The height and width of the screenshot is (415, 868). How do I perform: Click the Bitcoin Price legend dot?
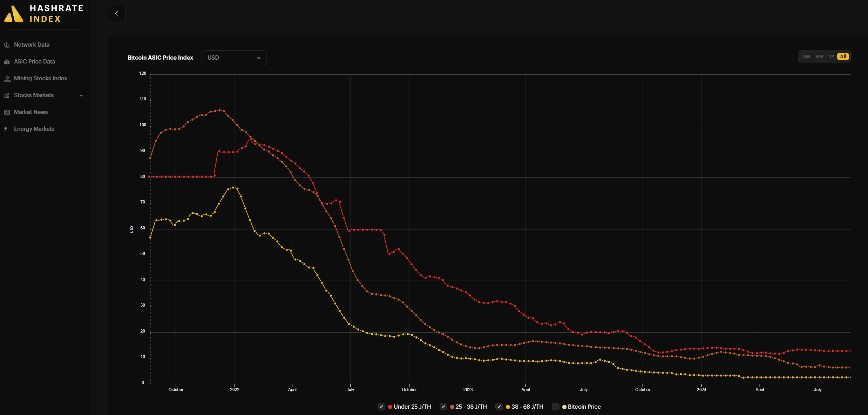click(x=564, y=407)
